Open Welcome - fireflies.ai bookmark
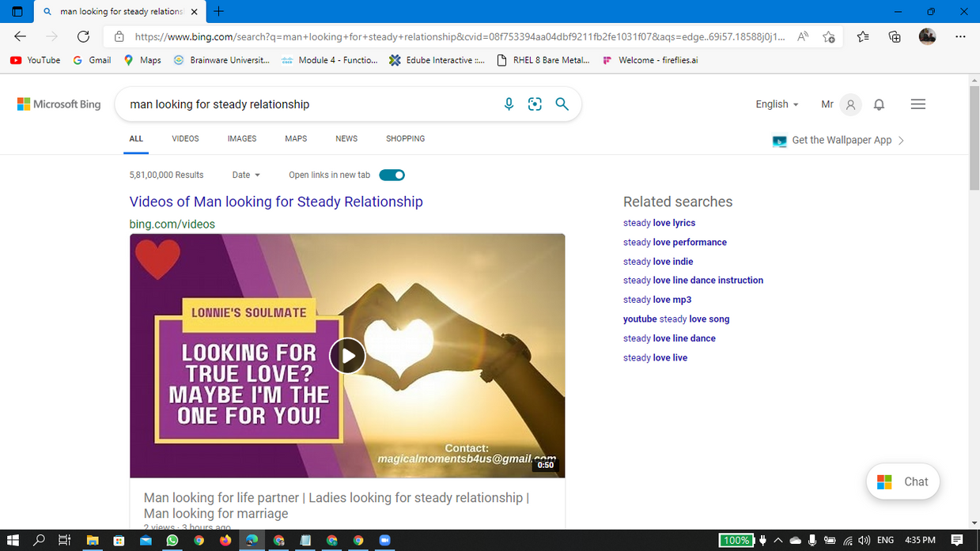This screenshot has width=980, height=551. [650, 60]
